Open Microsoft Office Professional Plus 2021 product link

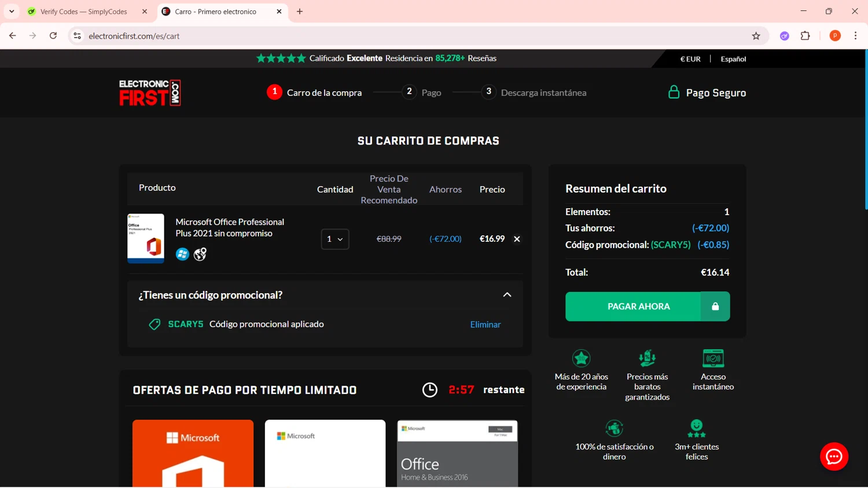click(230, 228)
